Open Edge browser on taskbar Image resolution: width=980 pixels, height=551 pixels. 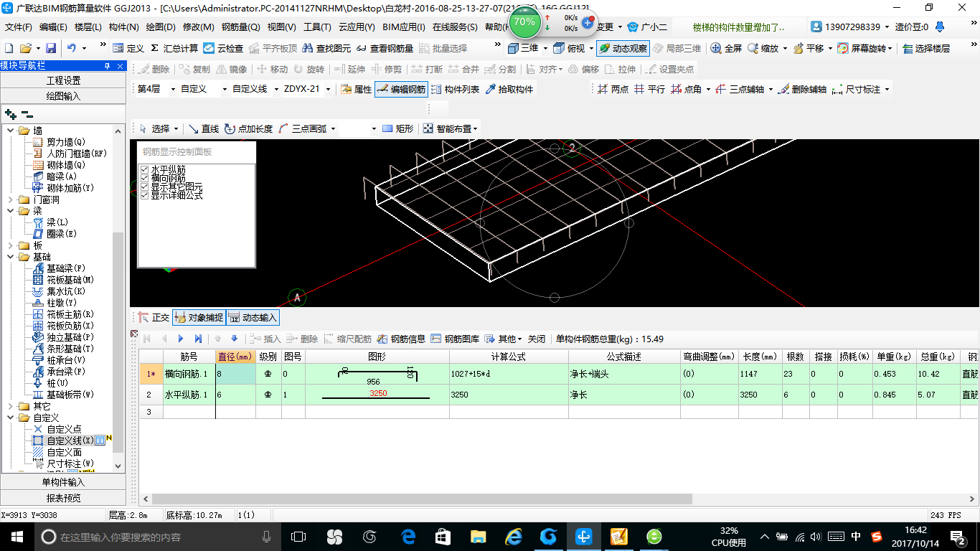tap(409, 536)
